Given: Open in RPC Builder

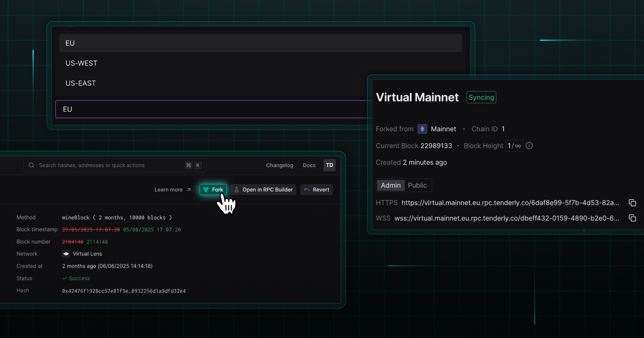Looking at the screenshot, I should pyautogui.click(x=264, y=190).
